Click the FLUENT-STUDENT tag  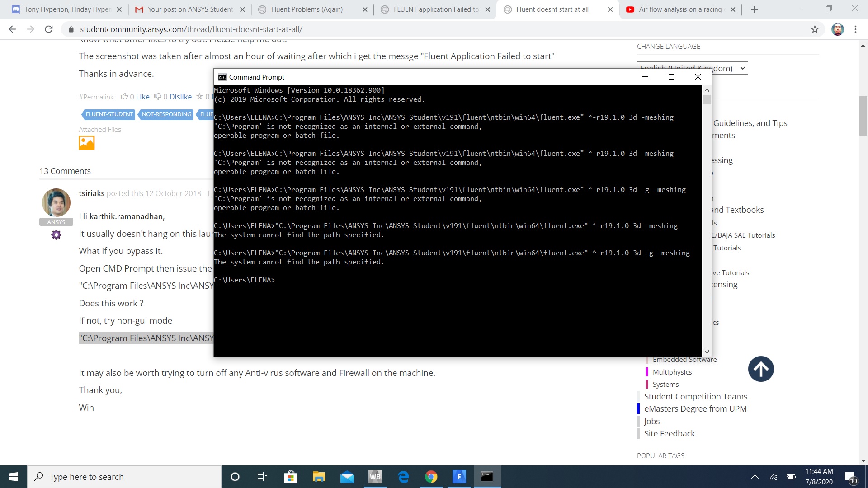(x=109, y=114)
